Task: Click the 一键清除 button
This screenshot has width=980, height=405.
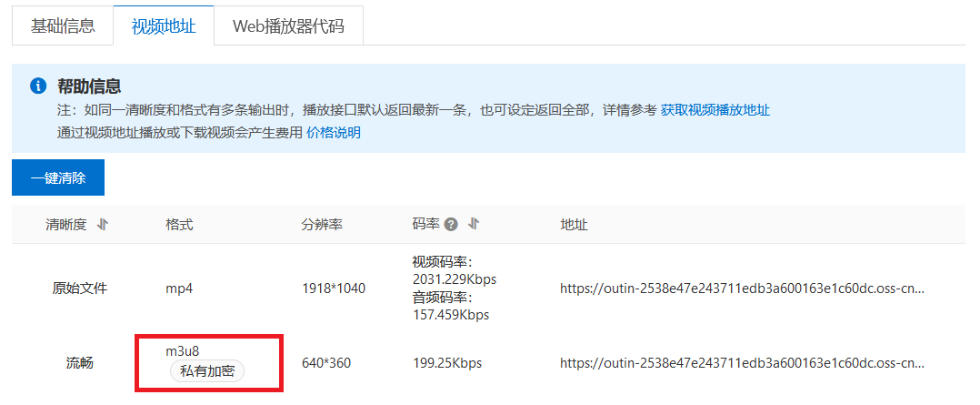Action: pyautogui.click(x=58, y=177)
